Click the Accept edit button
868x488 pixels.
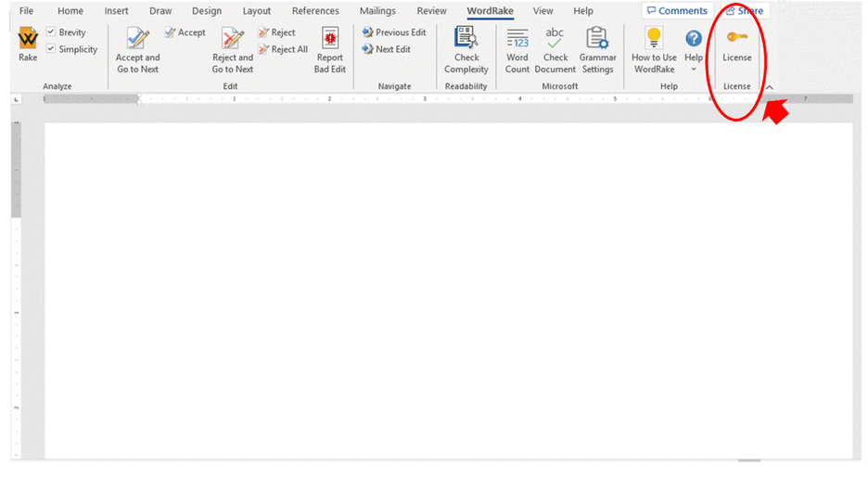[185, 32]
